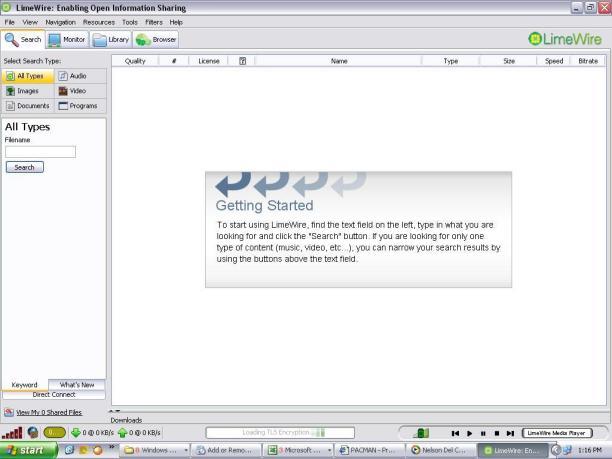This screenshot has width=612, height=459.
Task: Select Audio search type
Action: 80,76
